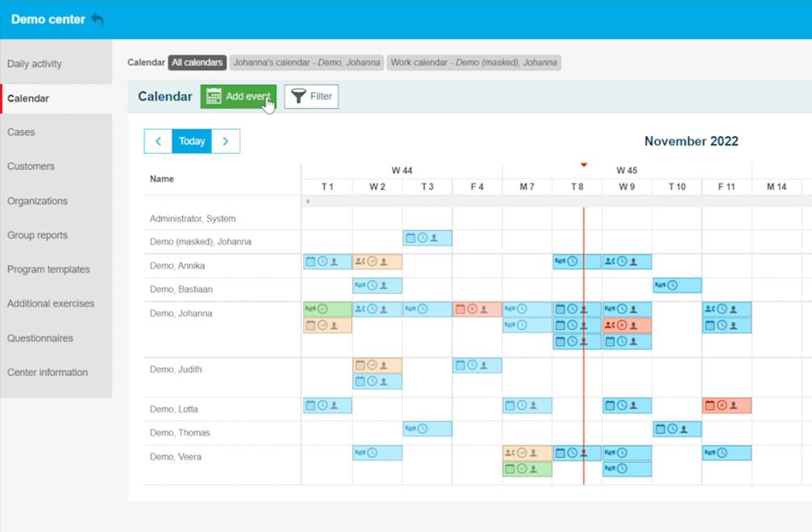Click the back arrow beside Demo center
Image resolution: width=812 pixels, height=532 pixels.
pos(97,19)
